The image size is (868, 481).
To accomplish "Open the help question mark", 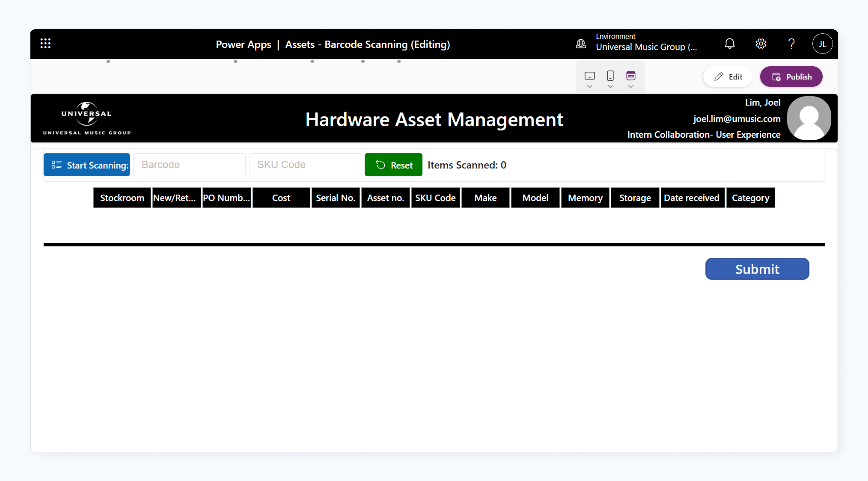I will click(791, 44).
